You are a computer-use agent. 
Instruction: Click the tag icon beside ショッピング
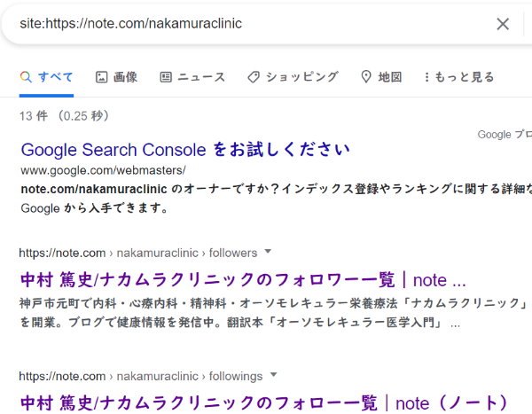pos(254,77)
